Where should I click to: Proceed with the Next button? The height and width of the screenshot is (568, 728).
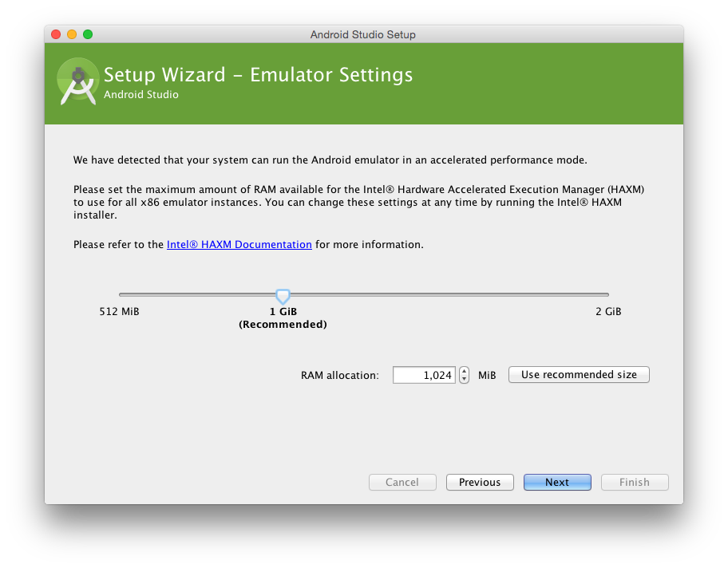[557, 482]
